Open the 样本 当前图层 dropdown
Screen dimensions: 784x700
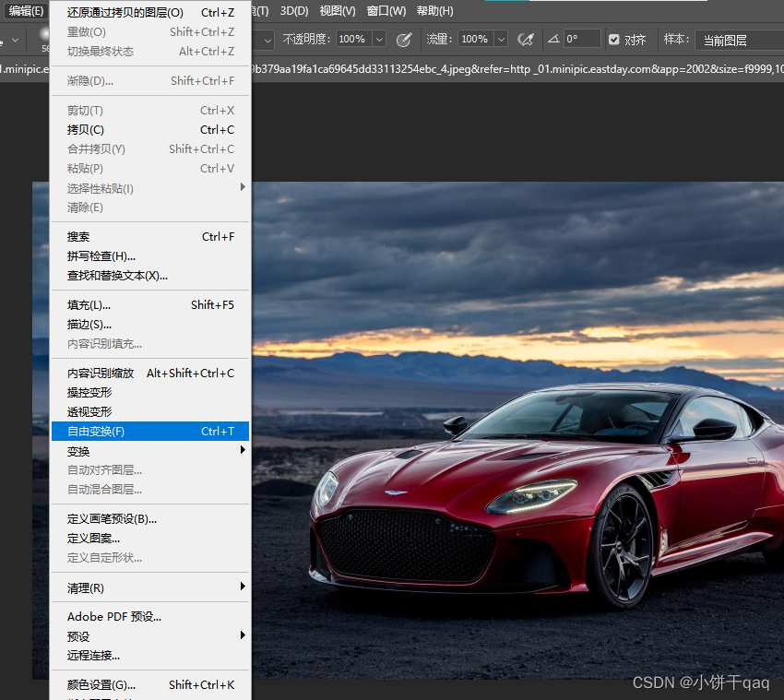pyautogui.click(x=739, y=40)
